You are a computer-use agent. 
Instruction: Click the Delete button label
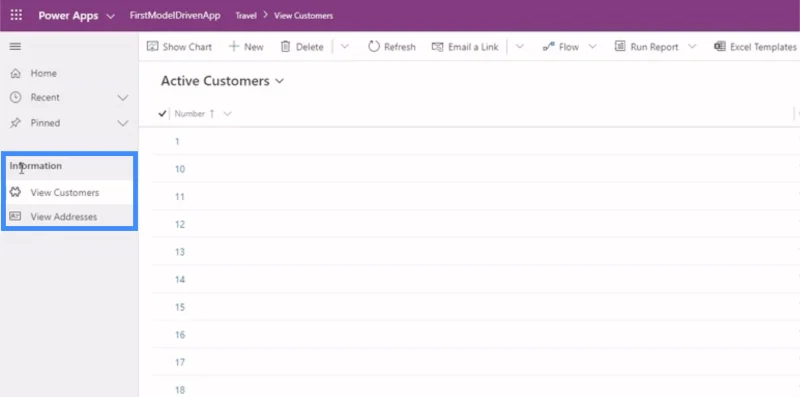[x=310, y=47]
